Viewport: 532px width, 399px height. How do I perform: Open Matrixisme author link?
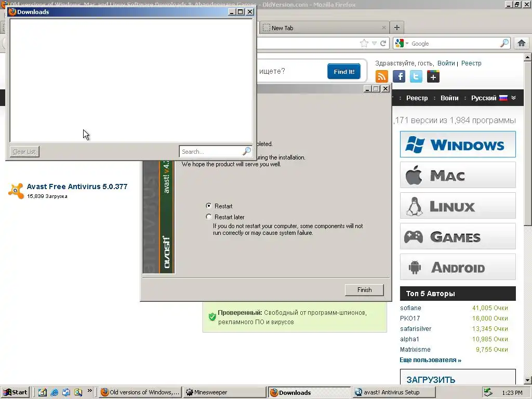pyautogui.click(x=415, y=350)
